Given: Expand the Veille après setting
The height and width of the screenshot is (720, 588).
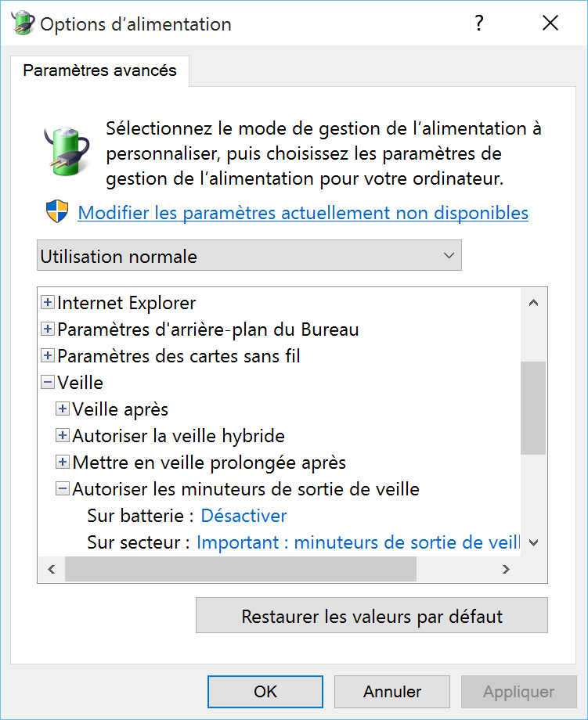Looking at the screenshot, I should (63, 409).
